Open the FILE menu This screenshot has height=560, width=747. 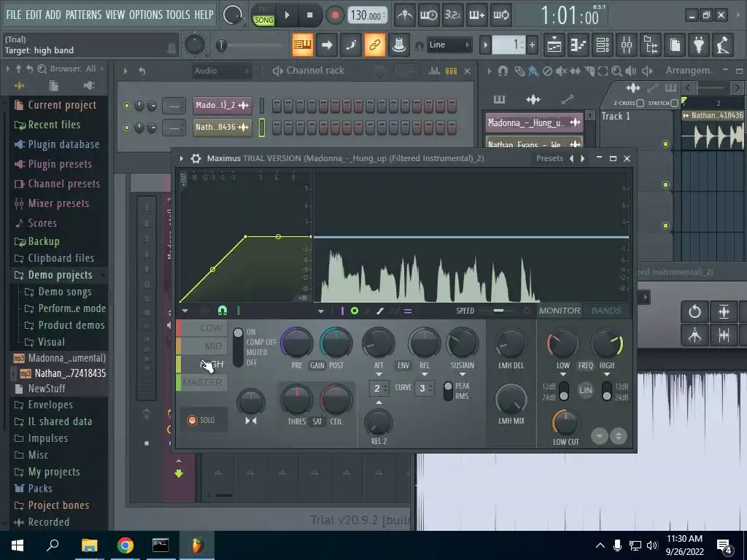13,15
